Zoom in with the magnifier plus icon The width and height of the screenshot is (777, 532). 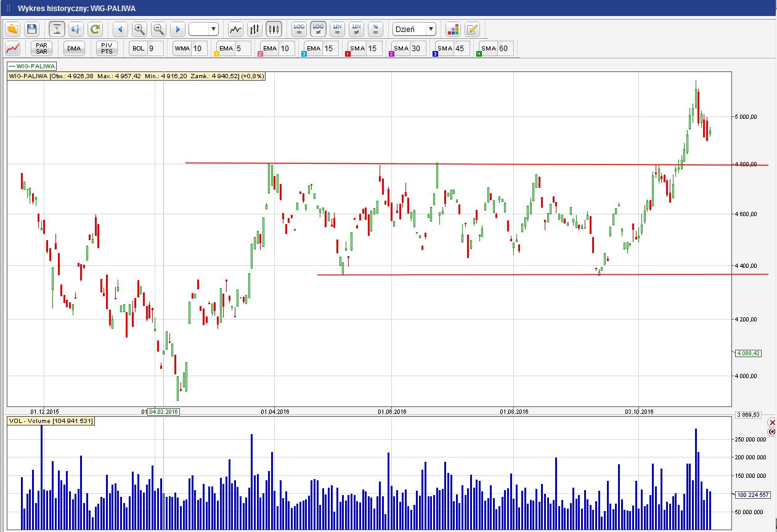(x=140, y=29)
